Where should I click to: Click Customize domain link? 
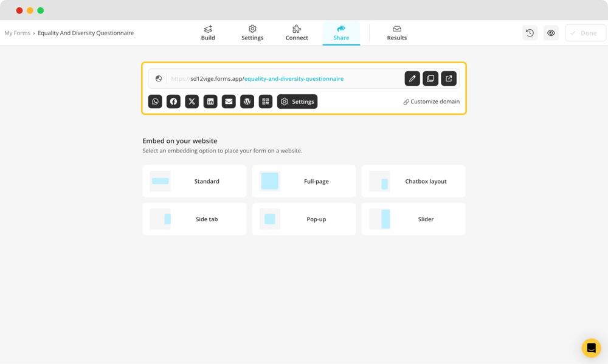(x=432, y=101)
